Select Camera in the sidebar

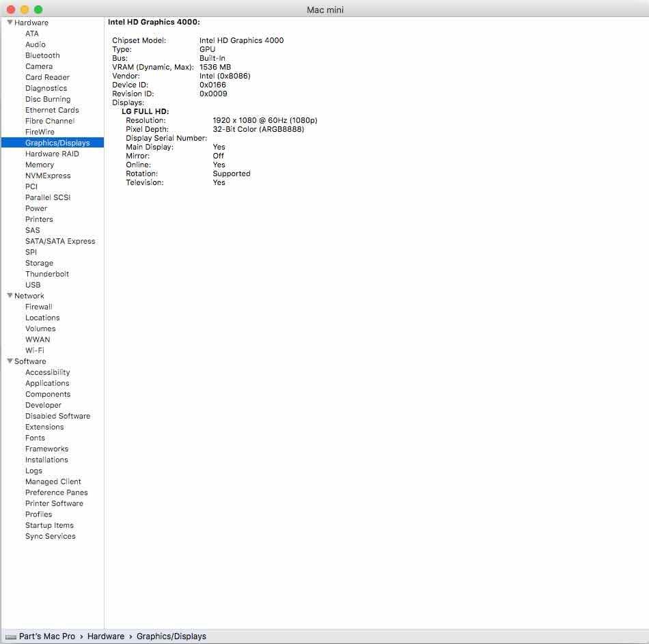39,66
